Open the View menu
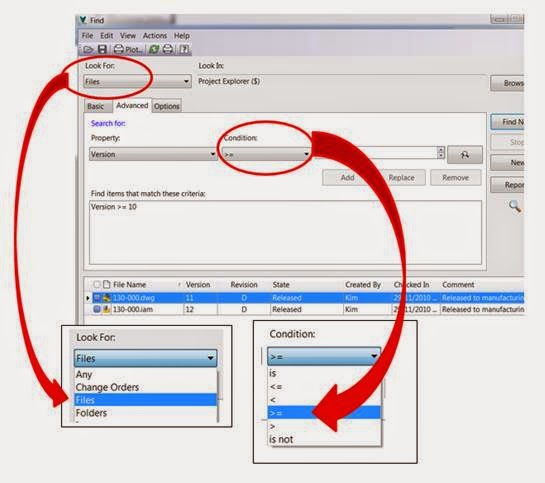This screenshot has width=545, height=483. pyautogui.click(x=128, y=36)
